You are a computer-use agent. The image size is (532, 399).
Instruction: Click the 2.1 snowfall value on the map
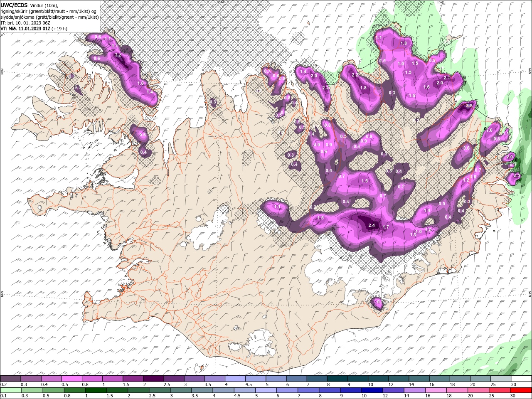(447, 78)
